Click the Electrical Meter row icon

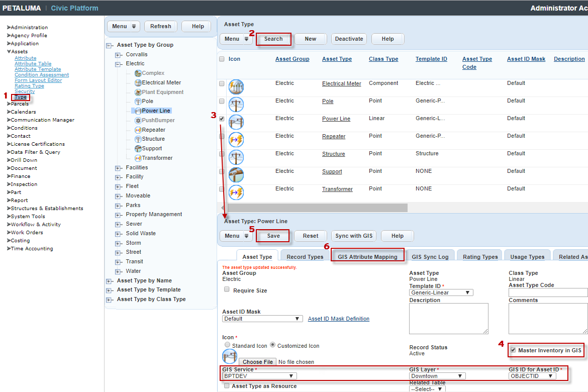coord(236,87)
